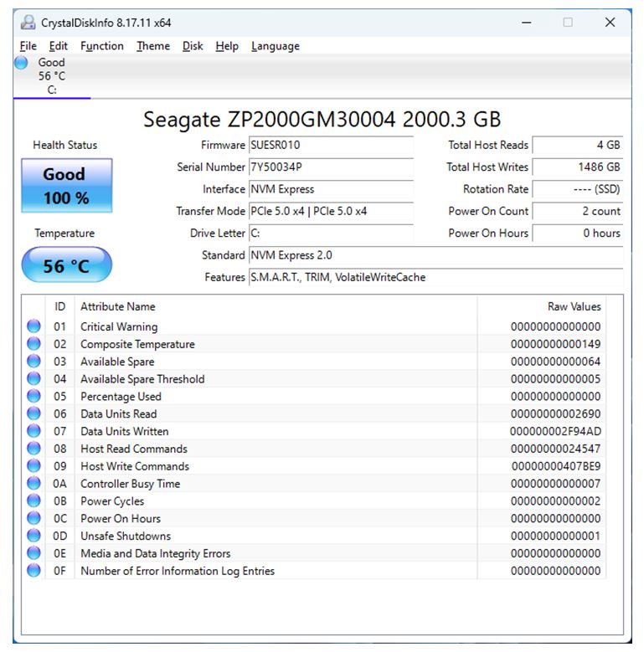Click the ID cell 0F
Screen dimensions: 644x652
pos(60,572)
